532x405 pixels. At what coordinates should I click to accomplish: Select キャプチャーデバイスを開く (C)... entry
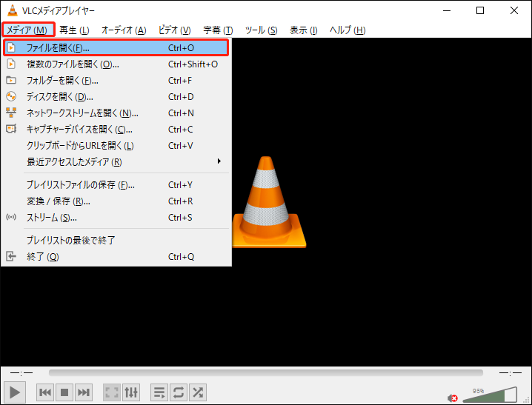pos(116,129)
